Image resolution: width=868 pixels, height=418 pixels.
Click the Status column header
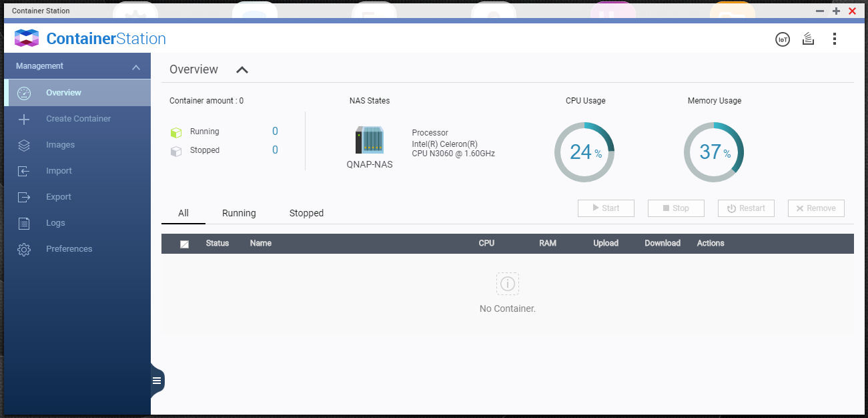(x=218, y=243)
